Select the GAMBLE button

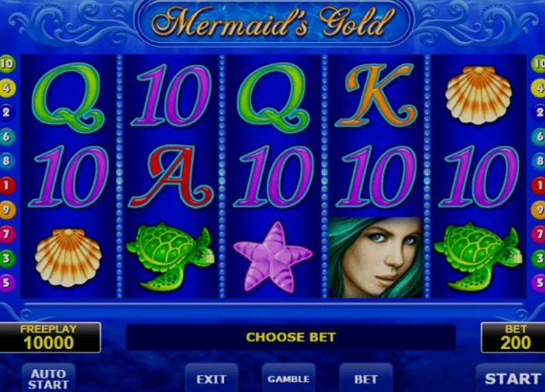(288, 378)
